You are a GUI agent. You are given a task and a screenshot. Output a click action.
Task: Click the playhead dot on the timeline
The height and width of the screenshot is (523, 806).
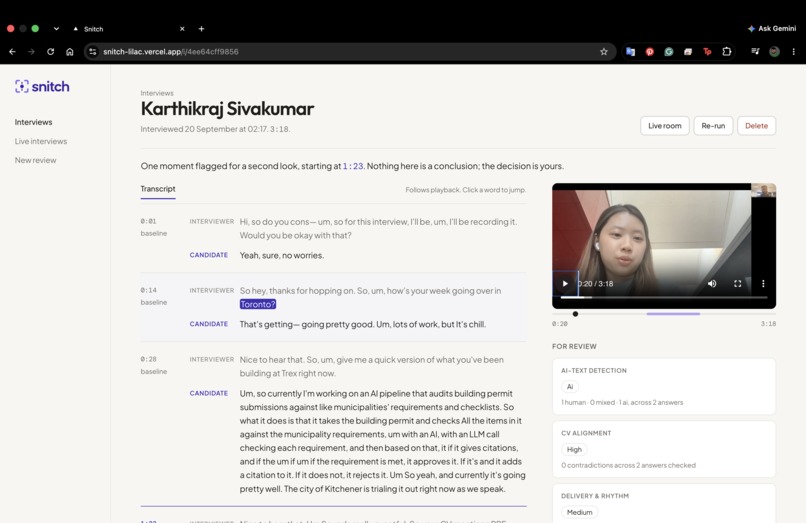tap(575, 314)
